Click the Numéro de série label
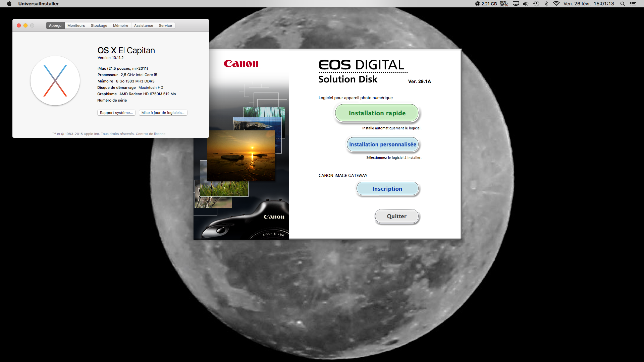 112,100
